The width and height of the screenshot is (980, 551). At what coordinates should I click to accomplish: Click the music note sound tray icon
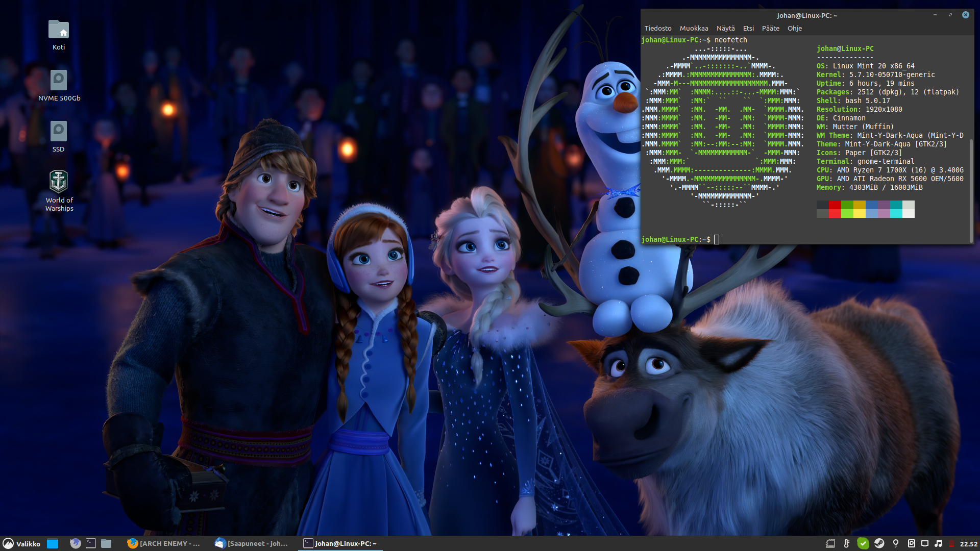(x=938, y=543)
